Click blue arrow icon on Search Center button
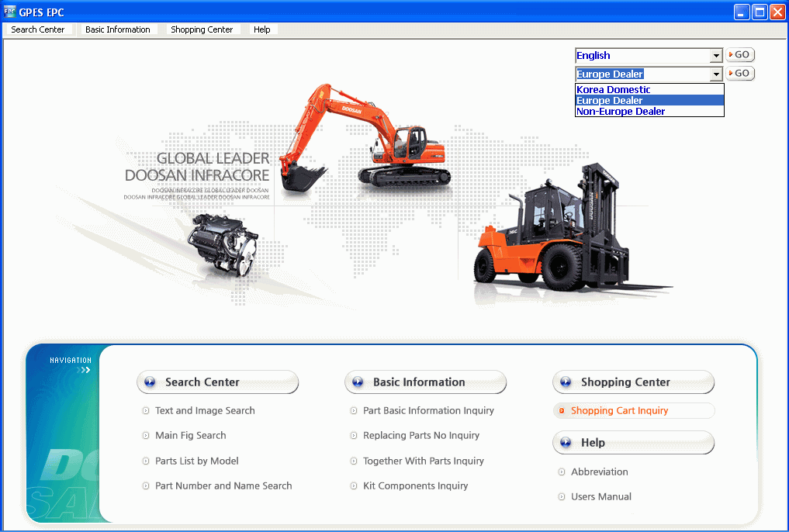The width and height of the screenshot is (789, 532). click(x=150, y=382)
